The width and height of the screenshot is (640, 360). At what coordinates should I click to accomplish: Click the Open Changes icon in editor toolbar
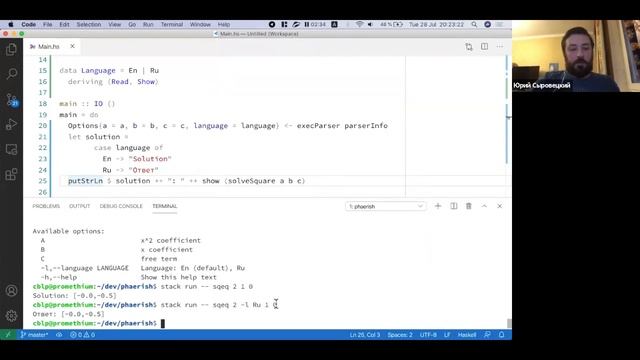[469, 47]
